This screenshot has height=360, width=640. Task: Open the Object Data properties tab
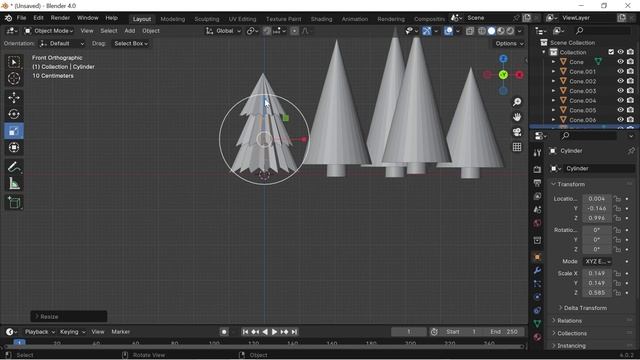tap(537, 324)
